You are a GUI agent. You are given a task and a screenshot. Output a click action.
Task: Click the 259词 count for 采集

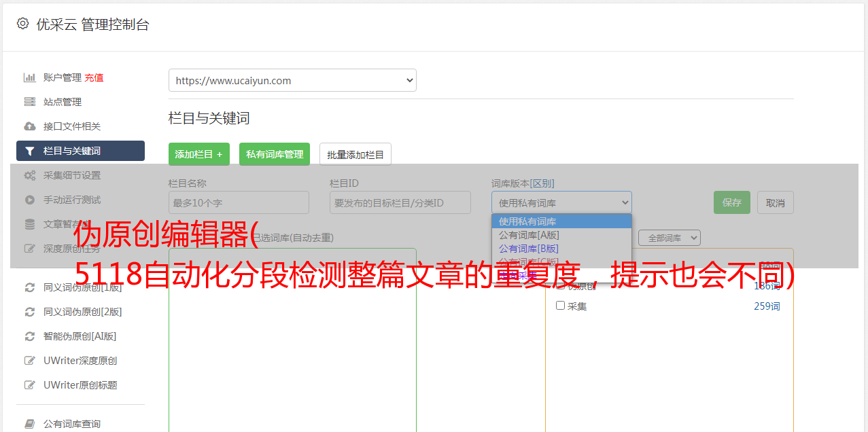767,306
